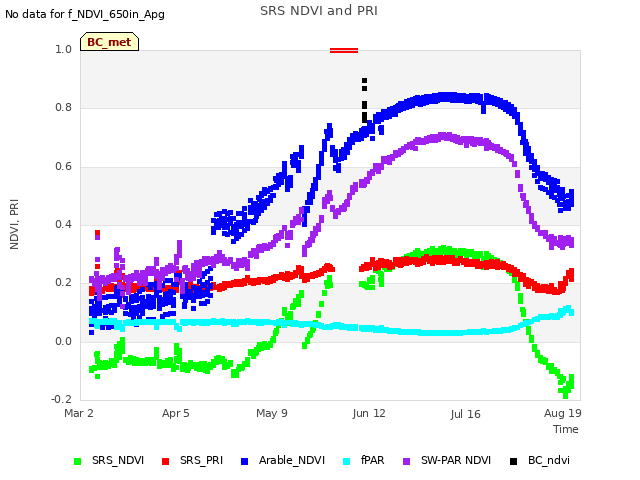640x480 pixels.
Task: Select the SRS_NDVI legend label
Action: point(118,460)
